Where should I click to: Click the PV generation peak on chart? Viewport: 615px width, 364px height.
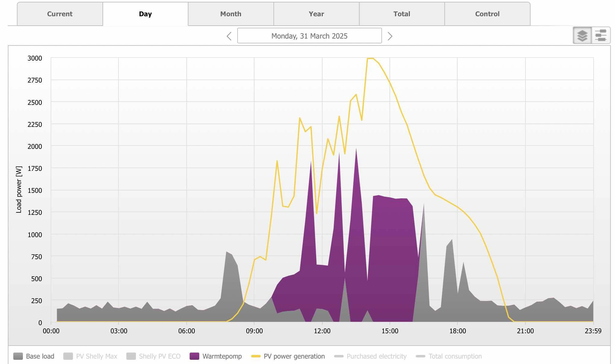[370, 58]
